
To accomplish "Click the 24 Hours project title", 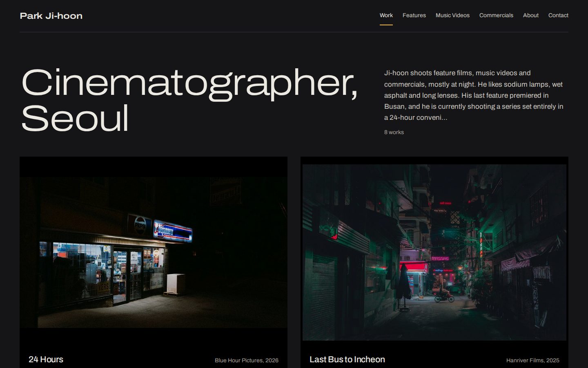I will 46,359.
